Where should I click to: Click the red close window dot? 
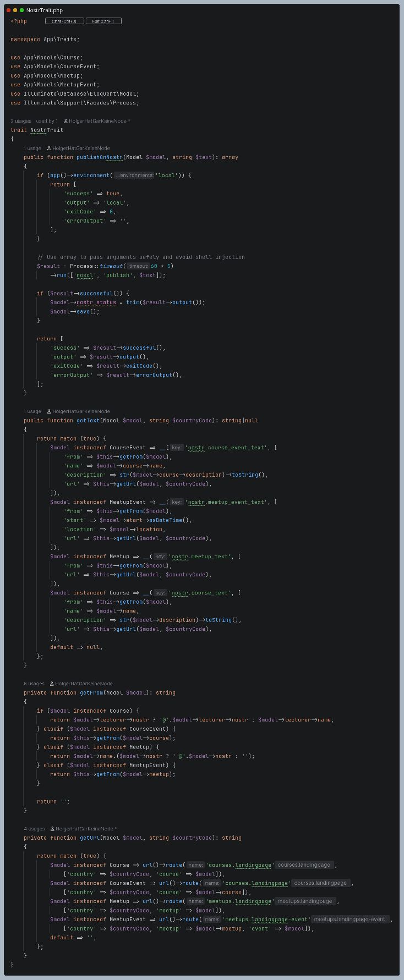coord(8,10)
